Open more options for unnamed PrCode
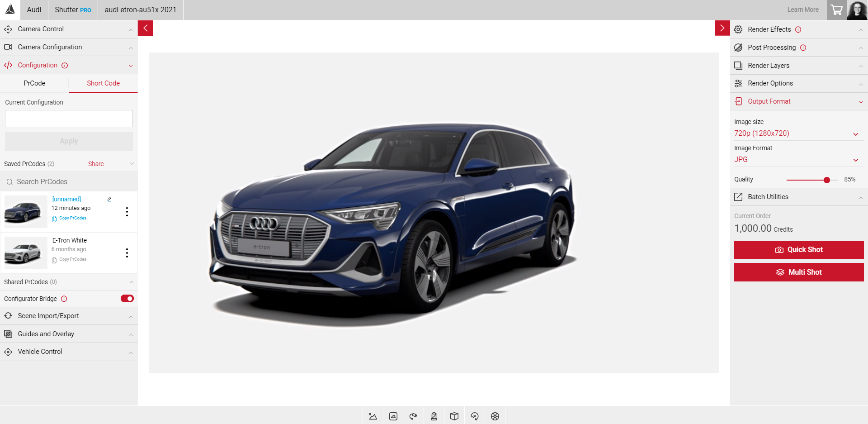This screenshot has width=868, height=424. point(127,212)
